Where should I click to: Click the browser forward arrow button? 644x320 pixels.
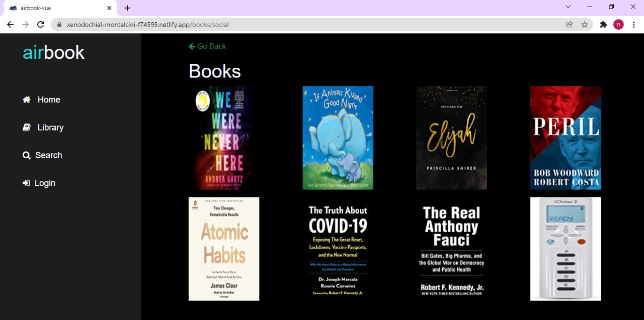coord(25,24)
